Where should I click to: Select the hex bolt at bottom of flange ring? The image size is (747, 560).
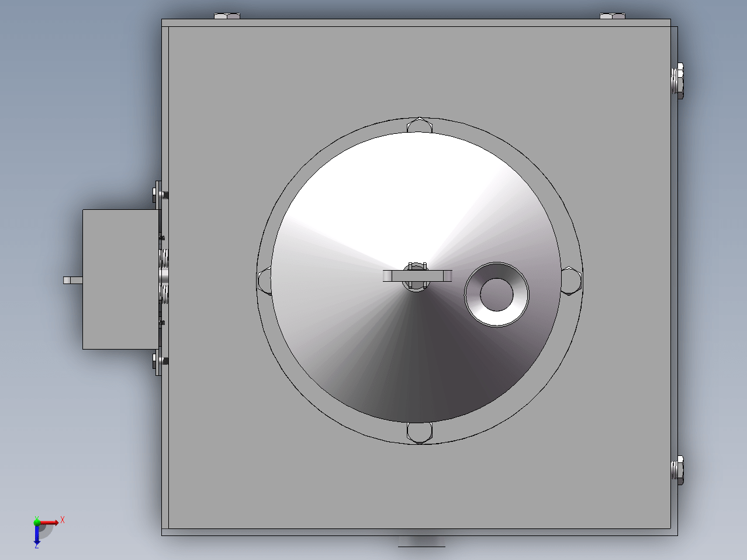tap(420, 432)
